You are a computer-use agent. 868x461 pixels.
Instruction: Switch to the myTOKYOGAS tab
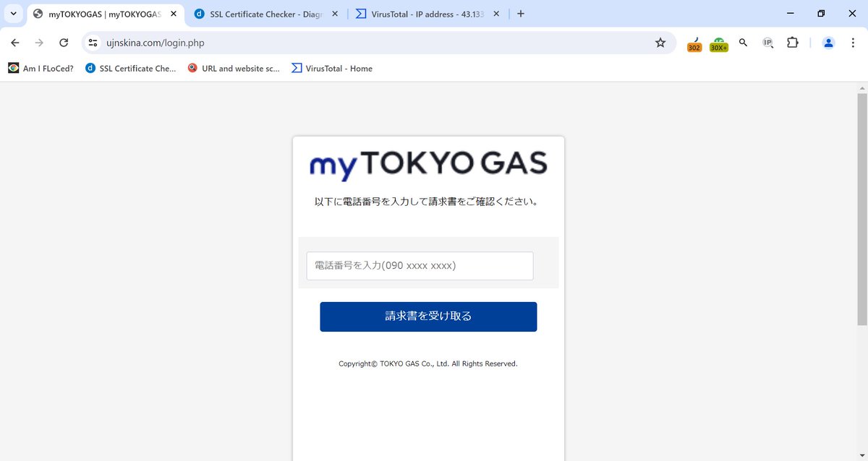[105, 14]
